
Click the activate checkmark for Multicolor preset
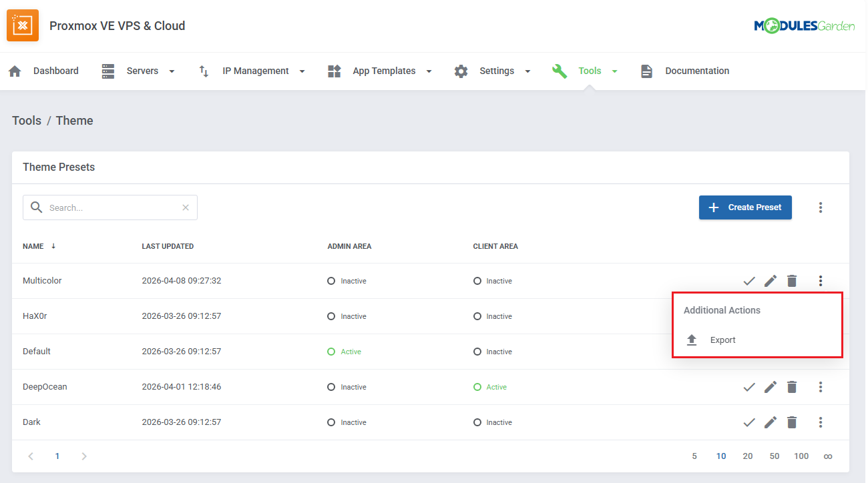point(749,281)
